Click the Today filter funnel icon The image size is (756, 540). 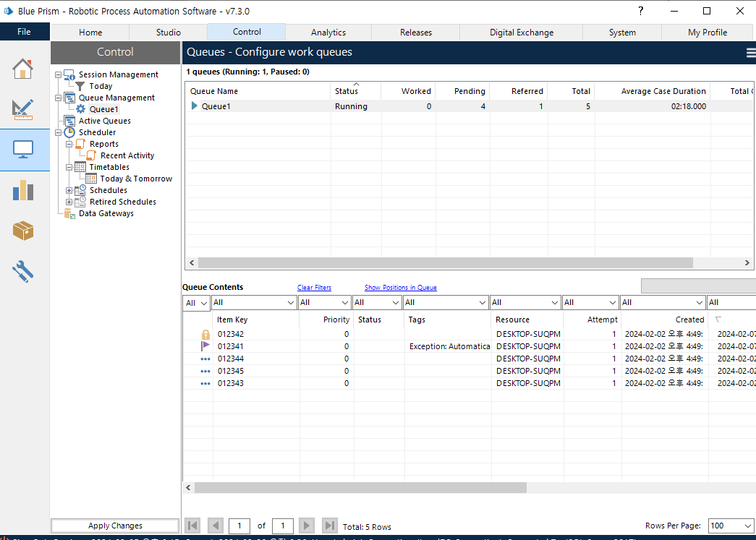point(80,86)
